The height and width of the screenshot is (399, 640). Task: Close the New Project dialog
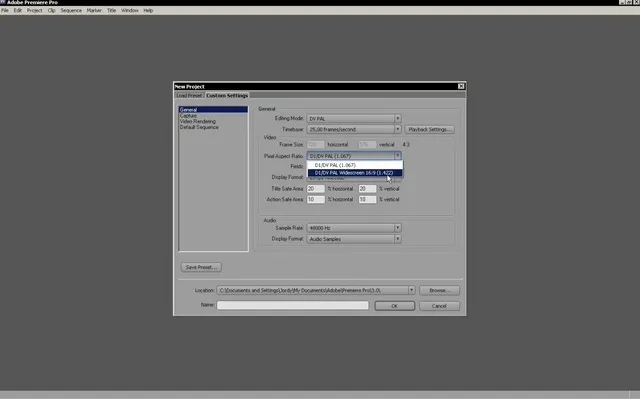[461, 86]
